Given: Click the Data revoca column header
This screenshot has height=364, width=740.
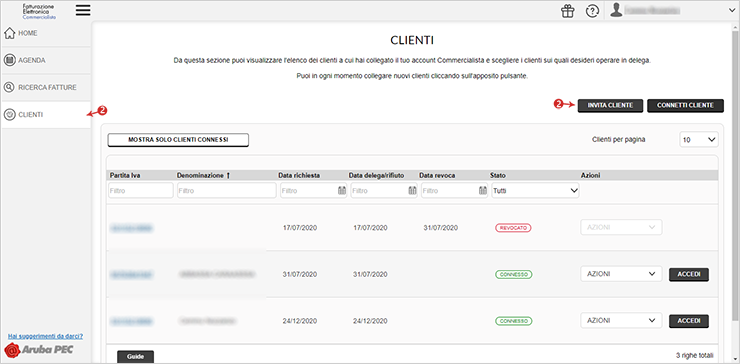Looking at the screenshot, I should 437,175.
